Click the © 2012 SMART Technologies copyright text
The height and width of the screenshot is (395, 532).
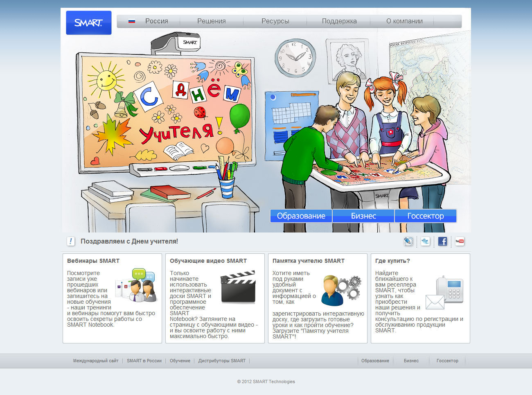point(266,381)
